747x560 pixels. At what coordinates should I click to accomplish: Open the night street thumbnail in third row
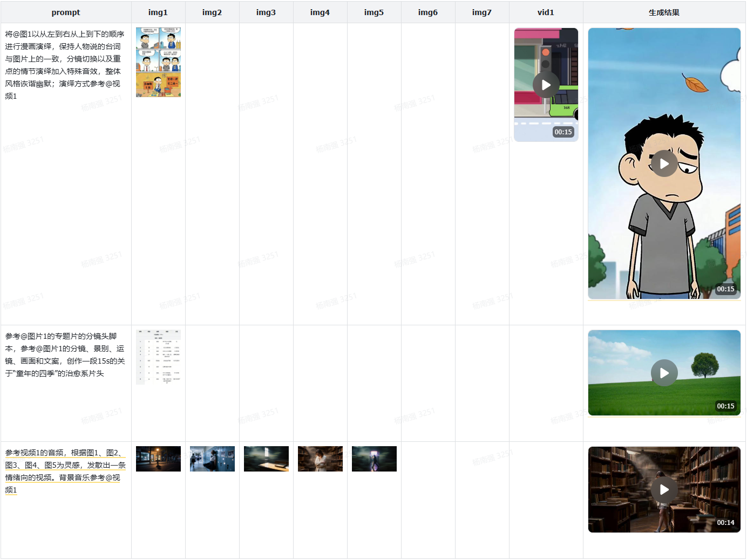pyautogui.click(x=158, y=459)
